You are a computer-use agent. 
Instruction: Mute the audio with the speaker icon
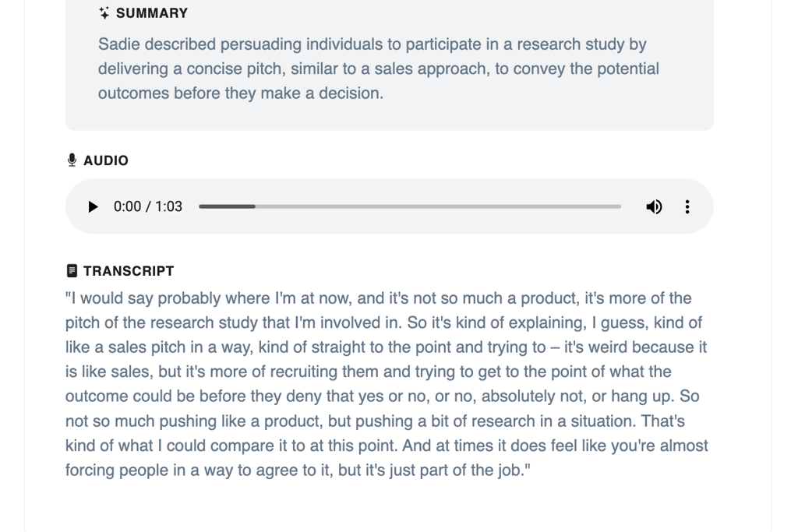click(x=654, y=206)
